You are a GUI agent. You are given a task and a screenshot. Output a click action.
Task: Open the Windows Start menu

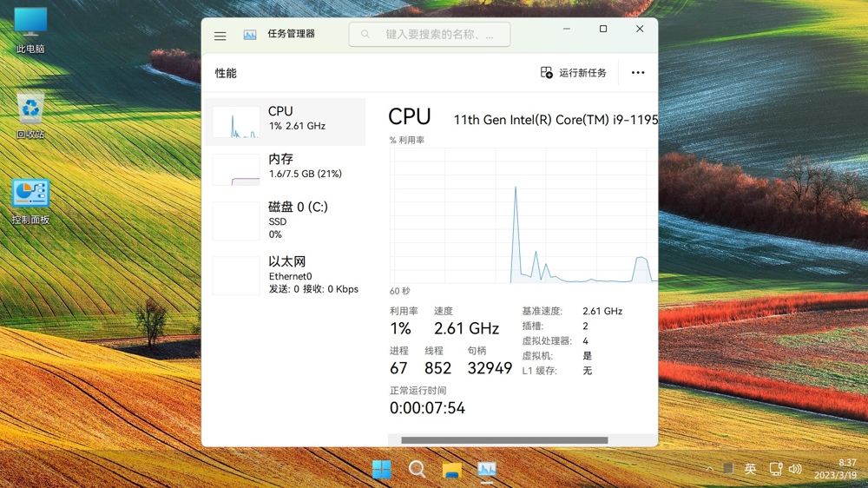coord(381,470)
